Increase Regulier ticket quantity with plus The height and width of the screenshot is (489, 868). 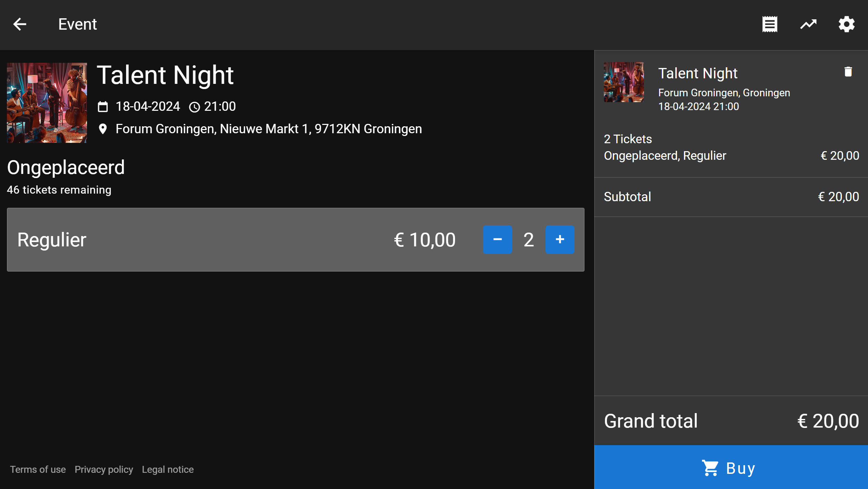(x=560, y=239)
